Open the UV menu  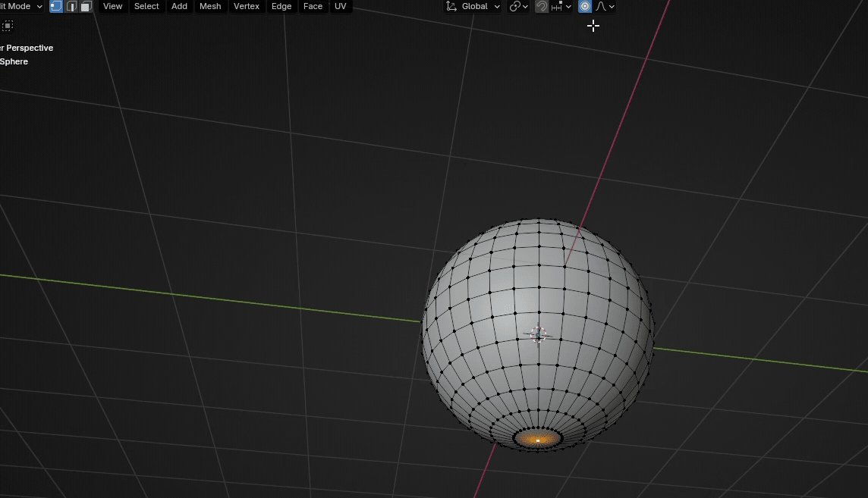pyautogui.click(x=341, y=6)
